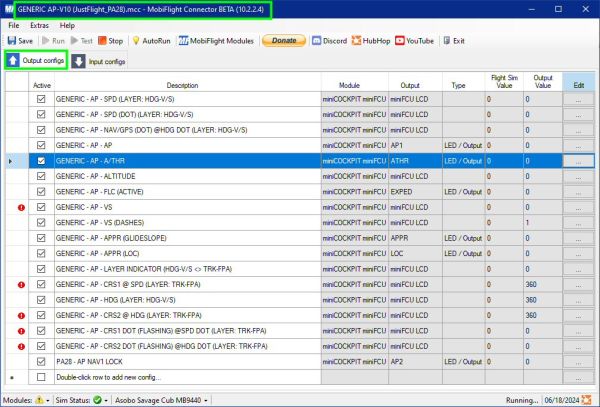Toggle Active for VS (DASHES) row

point(41,223)
